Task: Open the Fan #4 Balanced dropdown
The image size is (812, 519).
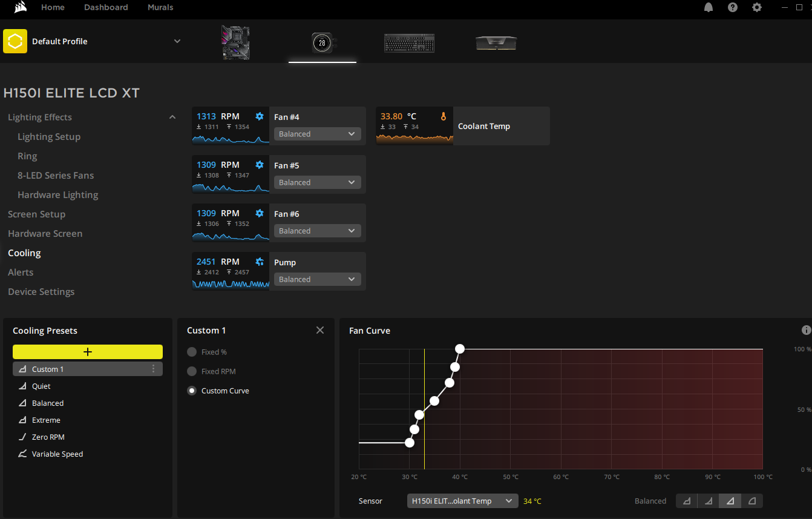Action: pyautogui.click(x=318, y=134)
